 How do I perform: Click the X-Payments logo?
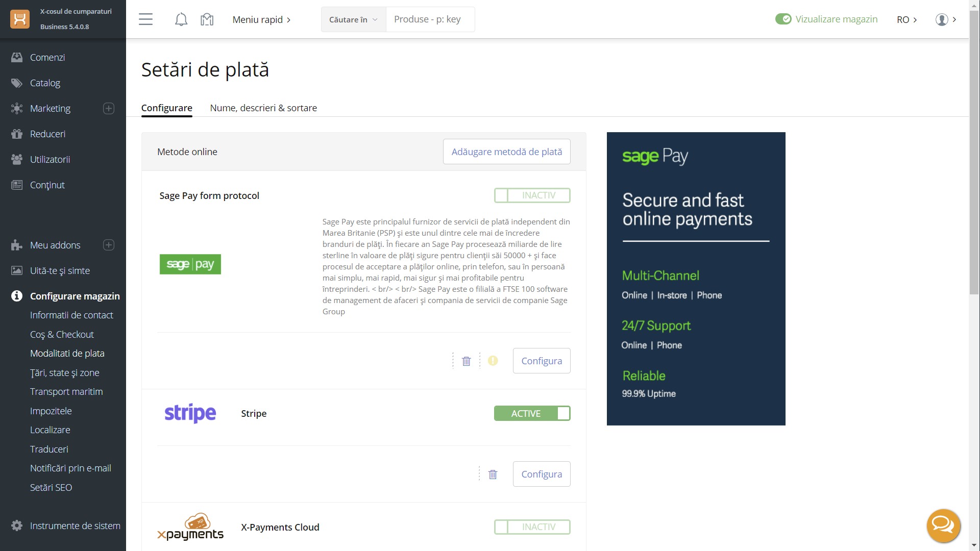pyautogui.click(x=190, y=527)
